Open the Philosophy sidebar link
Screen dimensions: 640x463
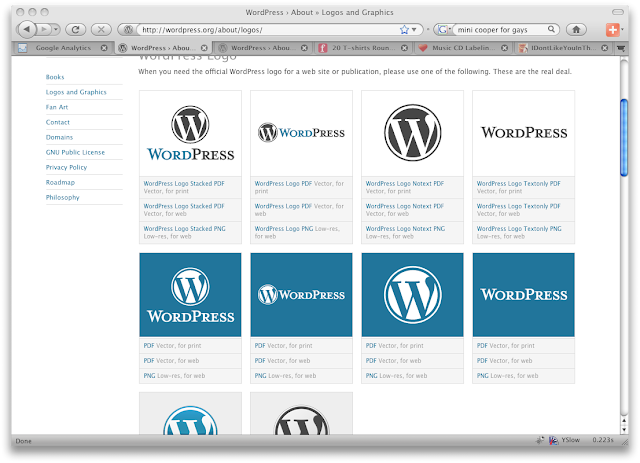tap(62, 198)
